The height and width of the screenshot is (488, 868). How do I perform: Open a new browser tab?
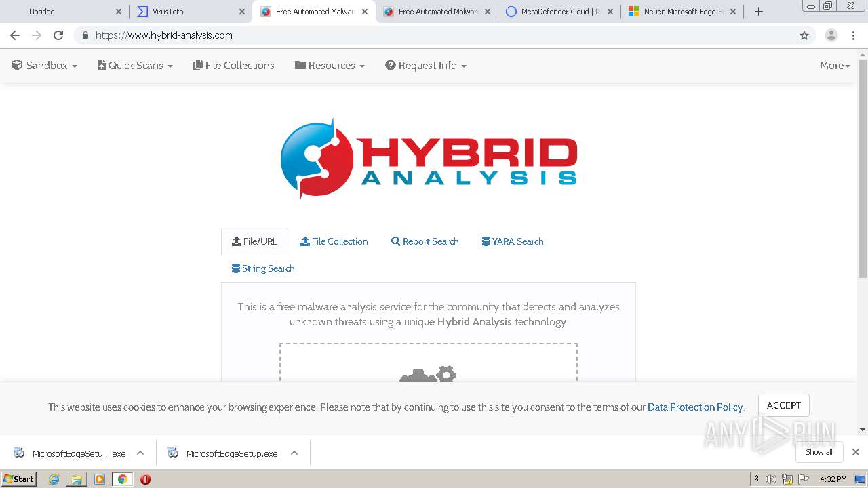coord(759,12)
